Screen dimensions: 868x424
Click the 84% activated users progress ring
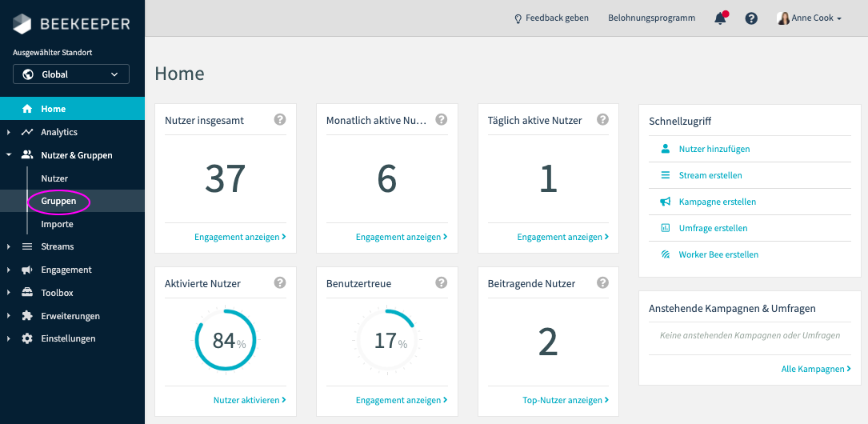226,341
